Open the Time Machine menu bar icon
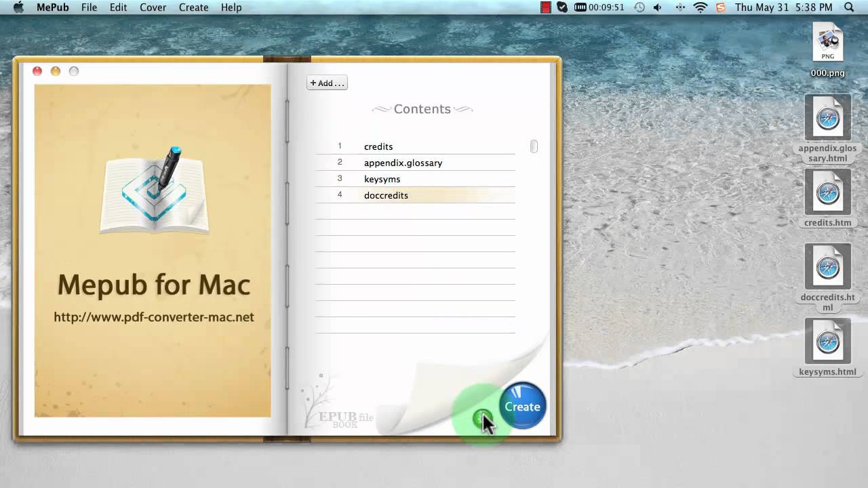This screenshot has height=488, width=868. tap(639, 7)
